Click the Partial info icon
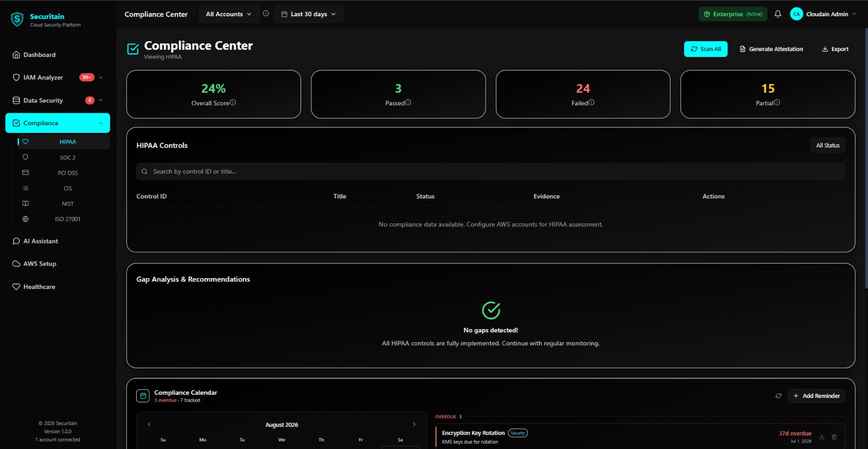 pyautogui.click(x=777, y=102)
